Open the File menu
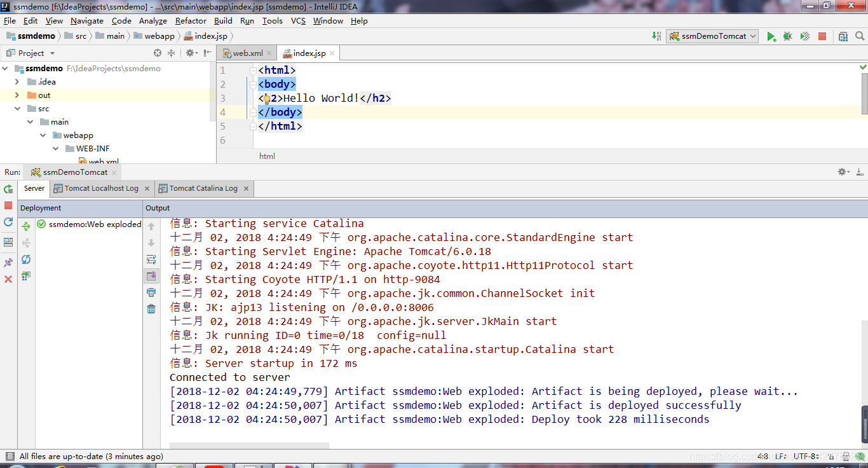 (x=10, y=21)
